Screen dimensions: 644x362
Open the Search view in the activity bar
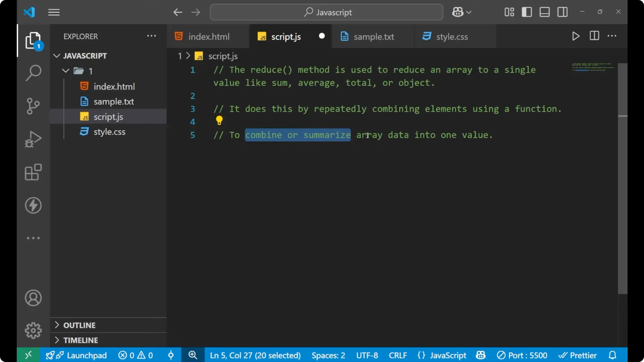click(x=33, y=72)
